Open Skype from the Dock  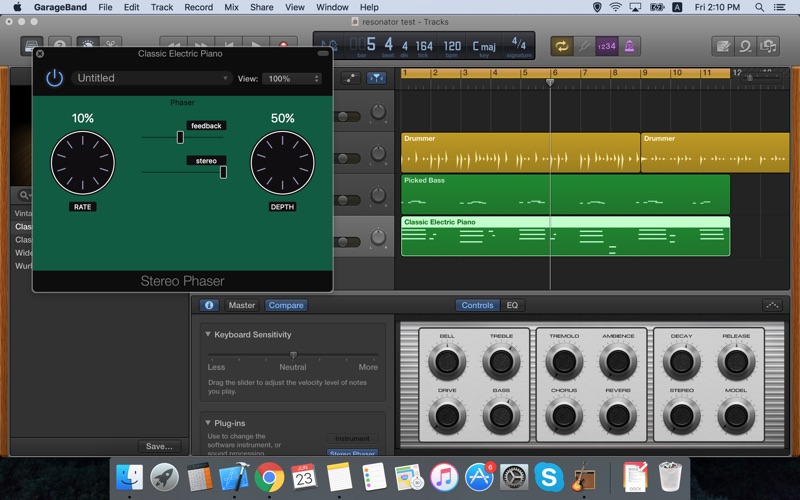[548, 478]
